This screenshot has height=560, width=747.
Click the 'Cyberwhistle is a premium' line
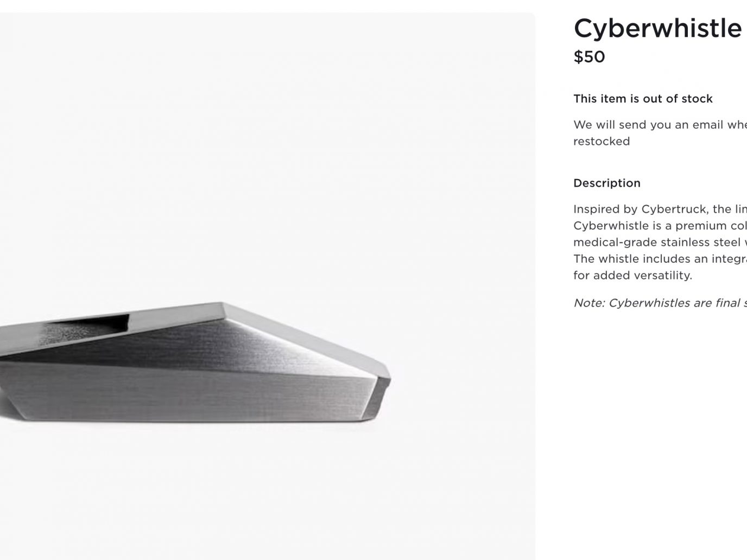[x=660, y=225]
